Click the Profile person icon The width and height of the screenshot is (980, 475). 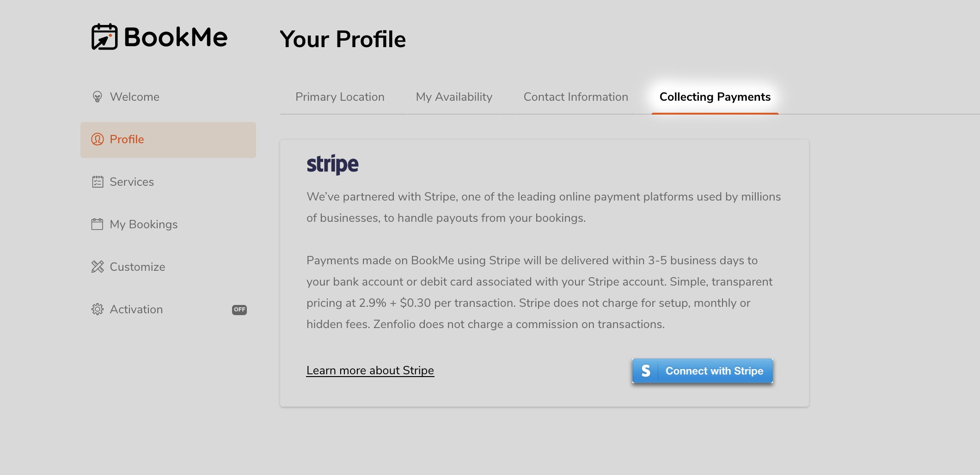point(98,139)
